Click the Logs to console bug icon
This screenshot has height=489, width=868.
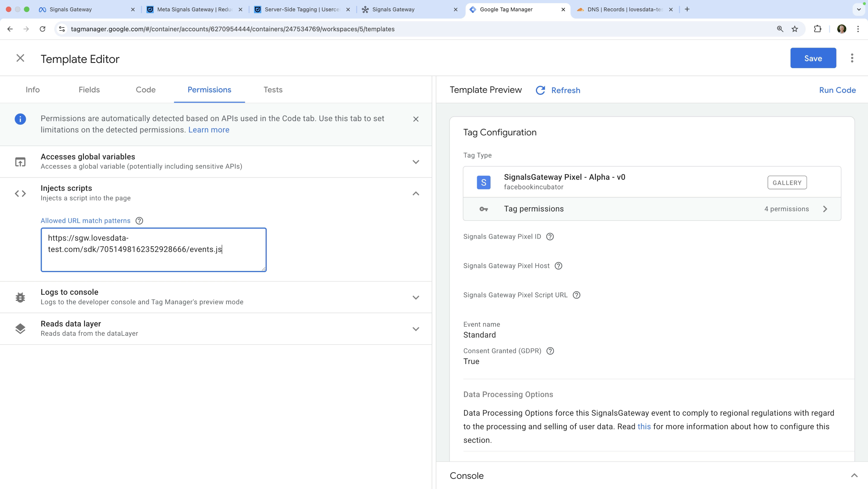click(x=20, y=297)
